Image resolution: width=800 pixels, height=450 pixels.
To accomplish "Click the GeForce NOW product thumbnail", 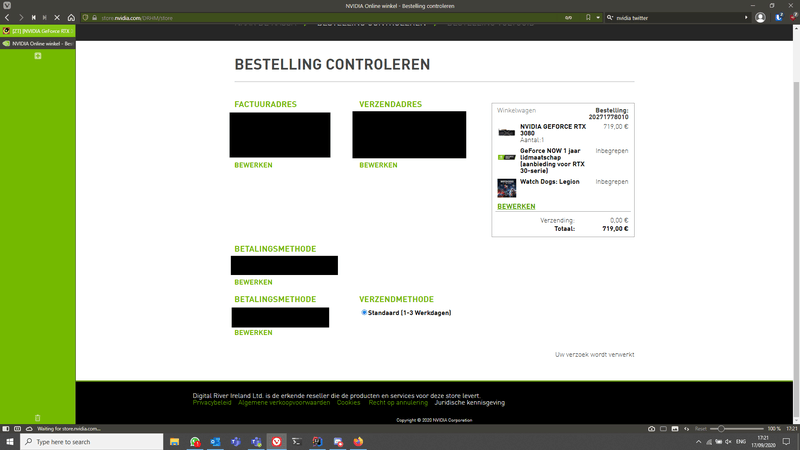I will [506, 157].
